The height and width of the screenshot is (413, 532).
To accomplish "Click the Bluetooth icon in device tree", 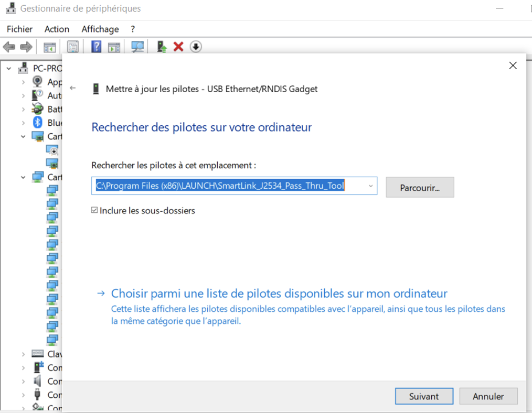I will pos(38,123).
